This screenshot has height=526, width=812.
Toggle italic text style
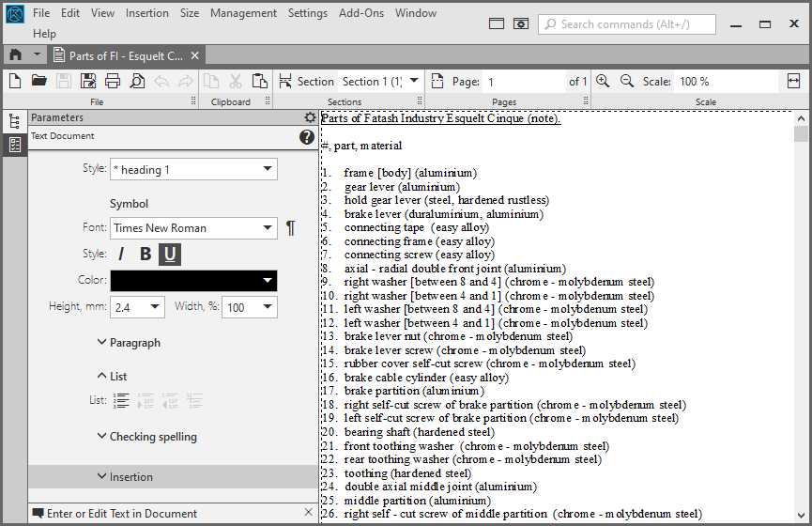(x=120, y=254)
